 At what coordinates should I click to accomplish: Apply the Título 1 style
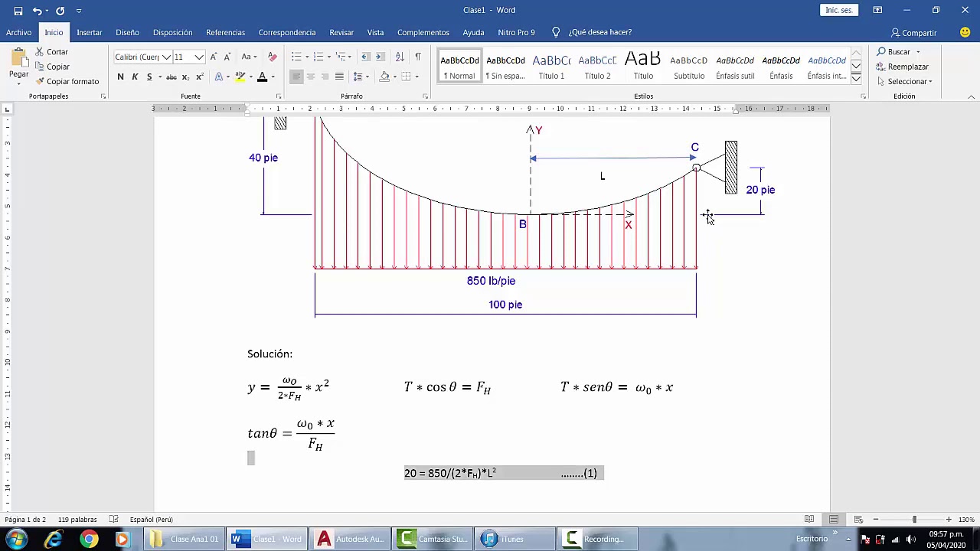coord(551,67)
